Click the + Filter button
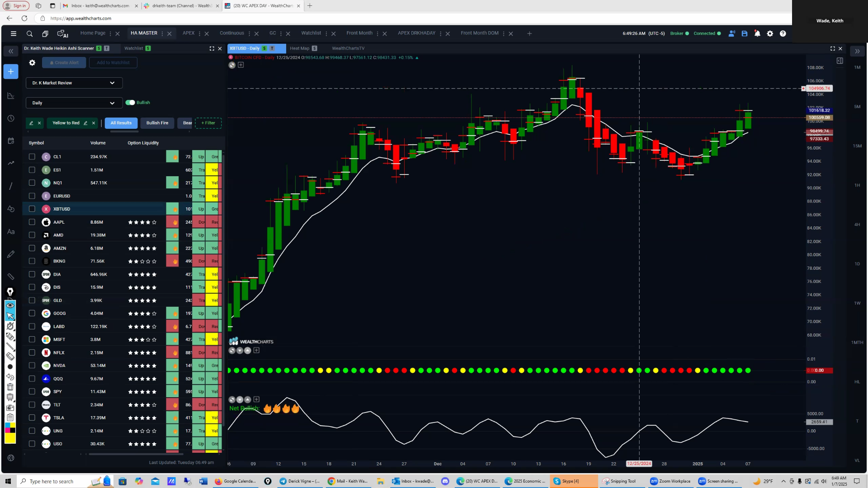The height and width of the screenshot is (488, 868). point(208,123)
